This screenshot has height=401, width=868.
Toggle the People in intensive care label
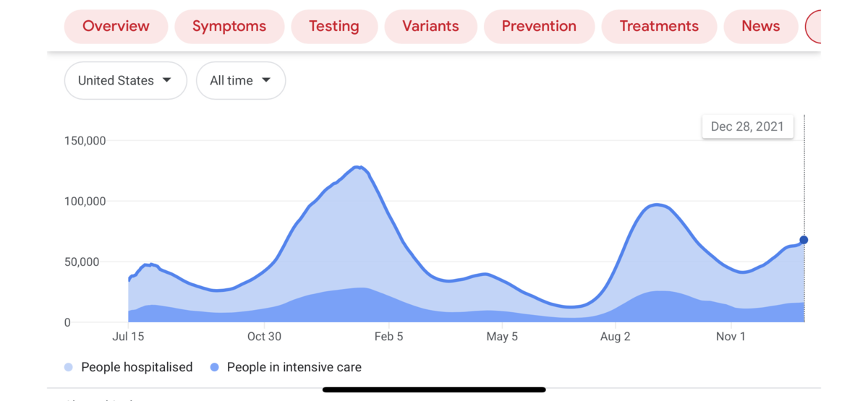tap(294, 368)
